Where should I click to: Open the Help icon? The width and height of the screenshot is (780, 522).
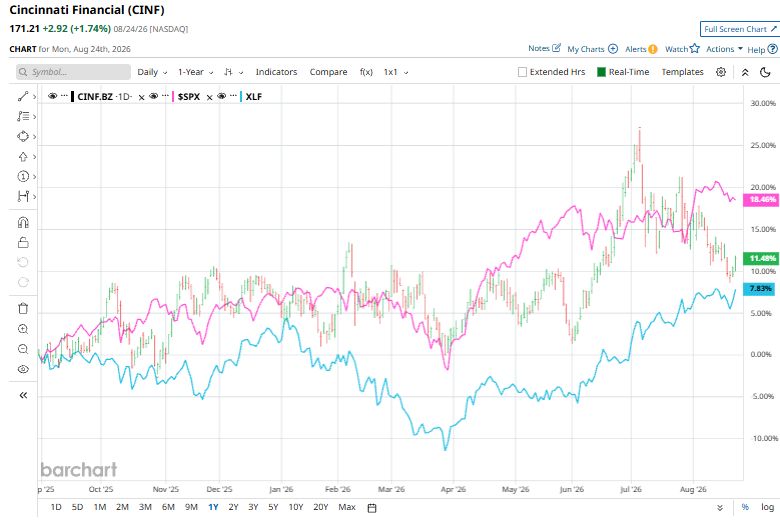pos(772,49)
